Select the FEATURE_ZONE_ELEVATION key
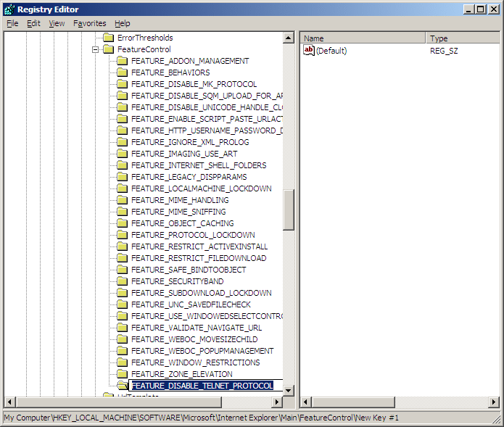The image size is (504, 427). pyautogui.click(x=181, y=374)
